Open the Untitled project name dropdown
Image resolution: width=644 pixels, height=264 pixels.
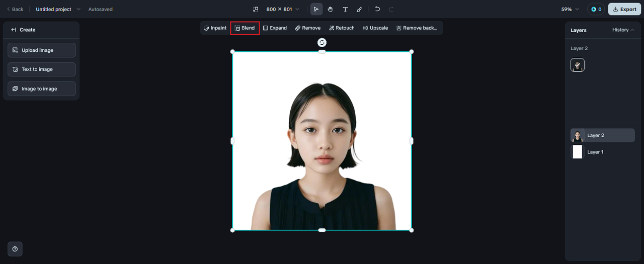coord(58,9)
